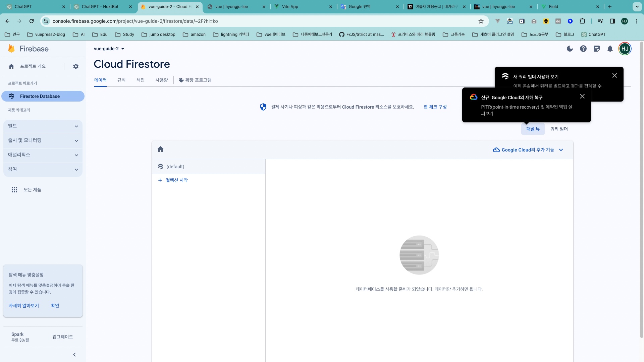Switch to 패널 뷰

pyautogui.click(x=533, y=129)
